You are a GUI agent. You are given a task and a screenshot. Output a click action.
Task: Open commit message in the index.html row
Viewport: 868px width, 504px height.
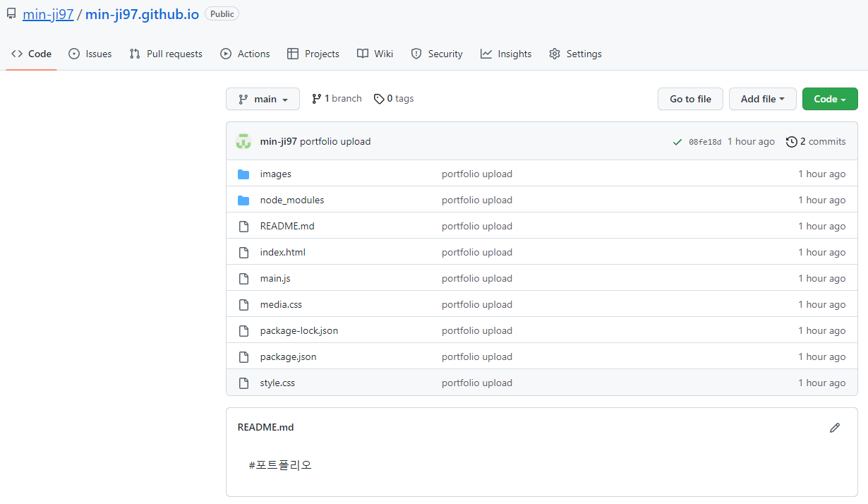point(477,252)
